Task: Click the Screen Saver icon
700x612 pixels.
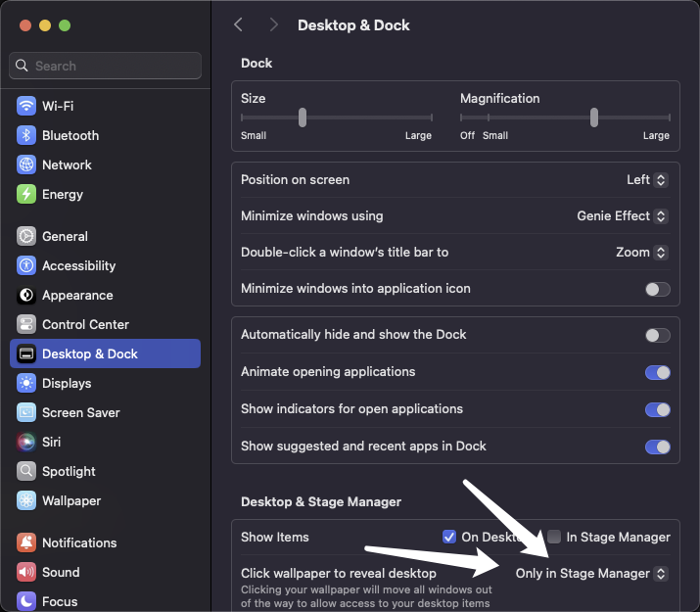Action: click(x=26, y=412)
